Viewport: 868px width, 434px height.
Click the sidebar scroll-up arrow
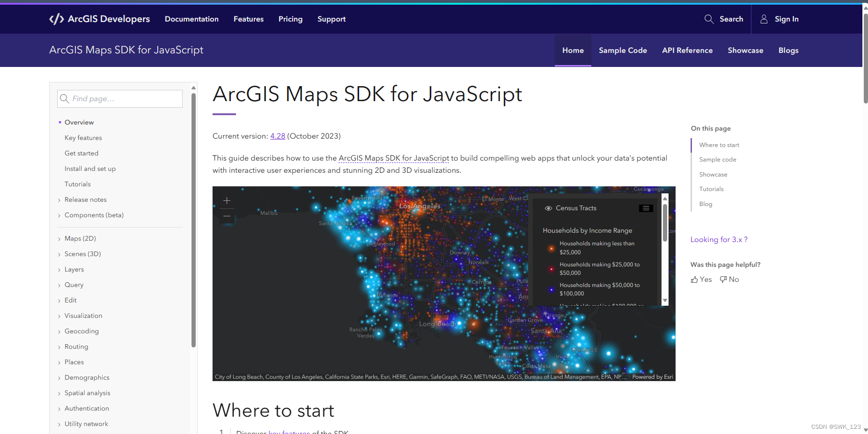(193, 88)
